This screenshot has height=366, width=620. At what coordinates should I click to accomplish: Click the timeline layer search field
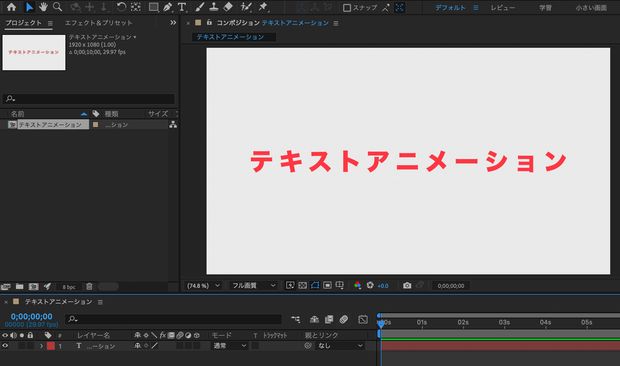click(x=174, y=319)
